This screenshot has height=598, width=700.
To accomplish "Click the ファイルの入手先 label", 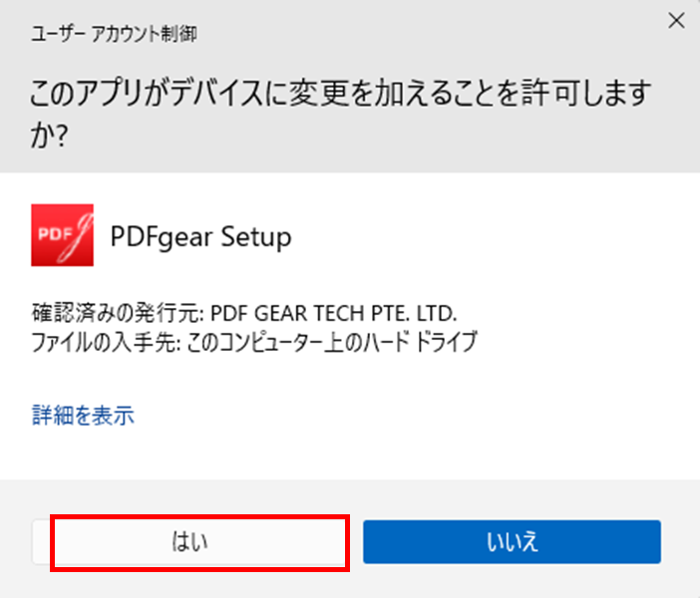I will click(x=107, y=342).
